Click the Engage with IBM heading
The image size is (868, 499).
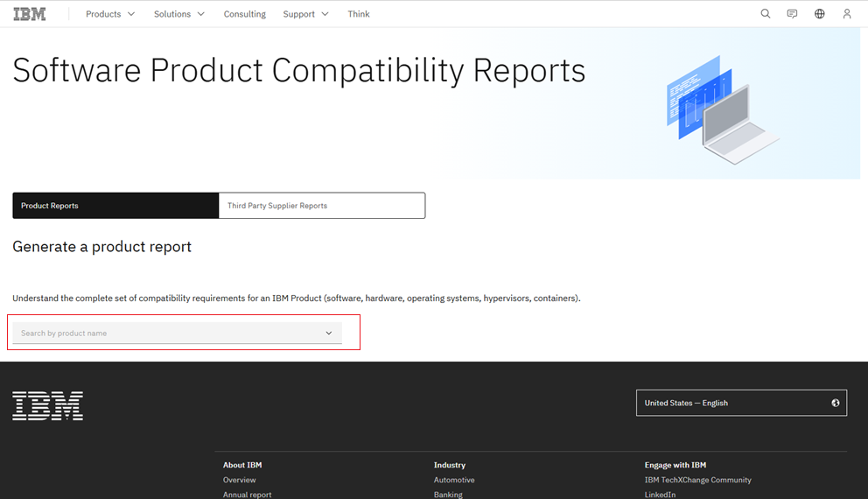click(675, 465)
